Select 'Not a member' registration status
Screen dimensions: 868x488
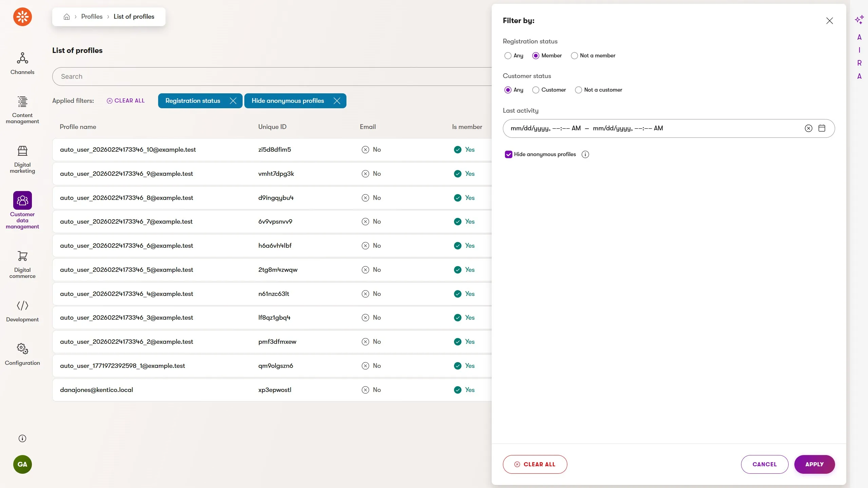[574, 56]
